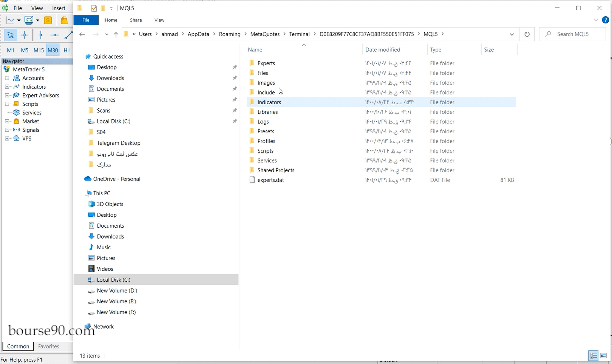Viewport: 612px width, 364px height.
Task: Select the Experts folder in file list
Action: tap(266, 63)
